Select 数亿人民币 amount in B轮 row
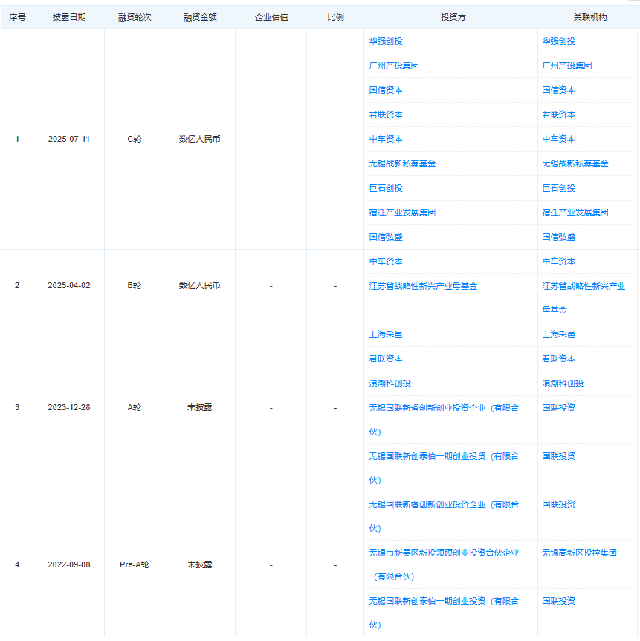 point(199,285)
